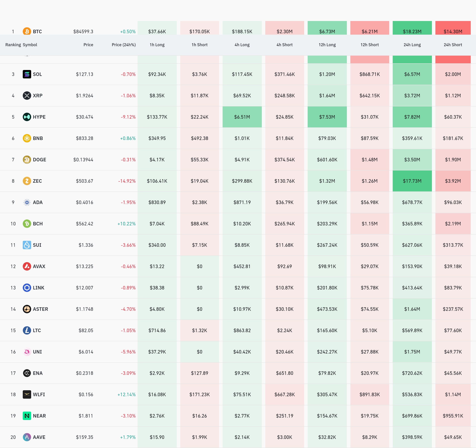Sort by the Price (24h%) column header
Image resolution: width=476 pixels, height=448 pixels.
point(124,45)
